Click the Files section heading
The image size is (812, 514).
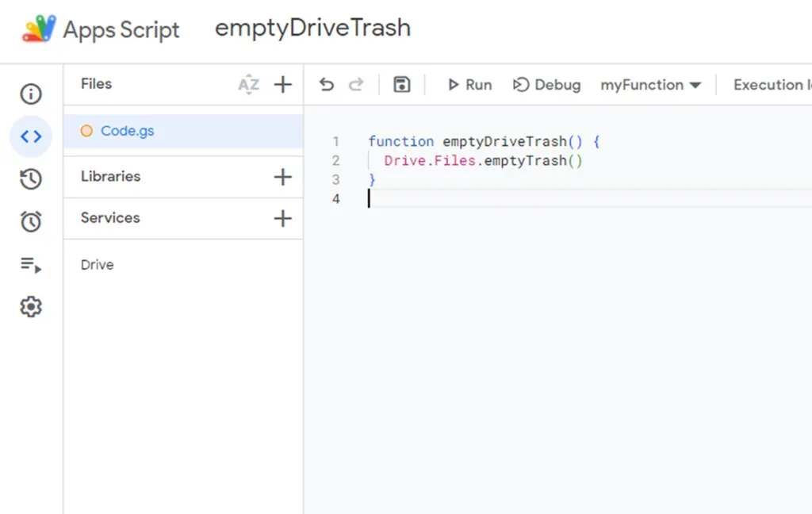pyautogui.click(x=96, y=84)
